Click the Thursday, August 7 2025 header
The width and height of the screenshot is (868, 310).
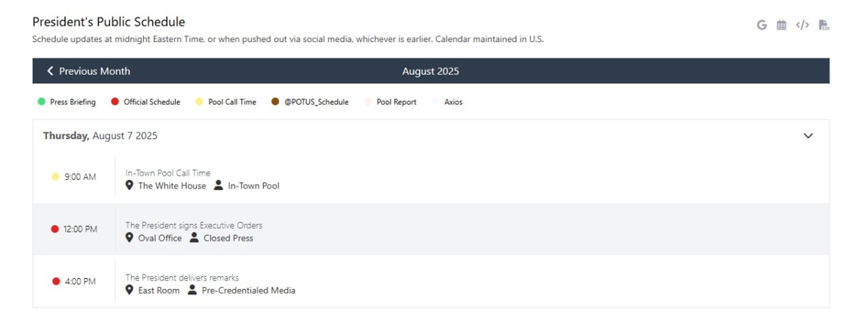(x=101, y=136)
